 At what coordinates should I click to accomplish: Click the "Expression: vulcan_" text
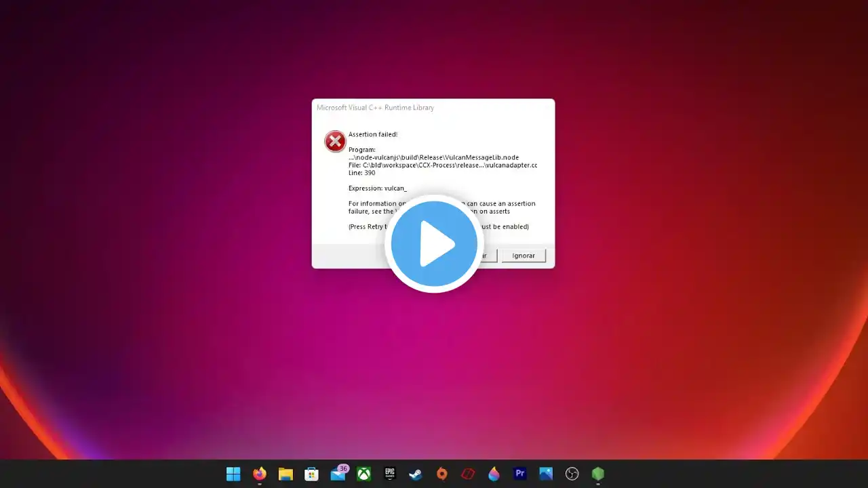pos(378,188)
